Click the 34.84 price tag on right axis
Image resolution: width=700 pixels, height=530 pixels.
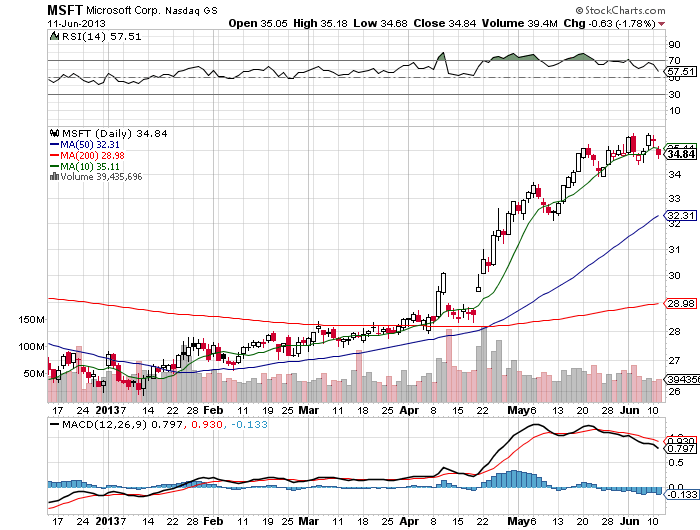[x=681, y=154]
